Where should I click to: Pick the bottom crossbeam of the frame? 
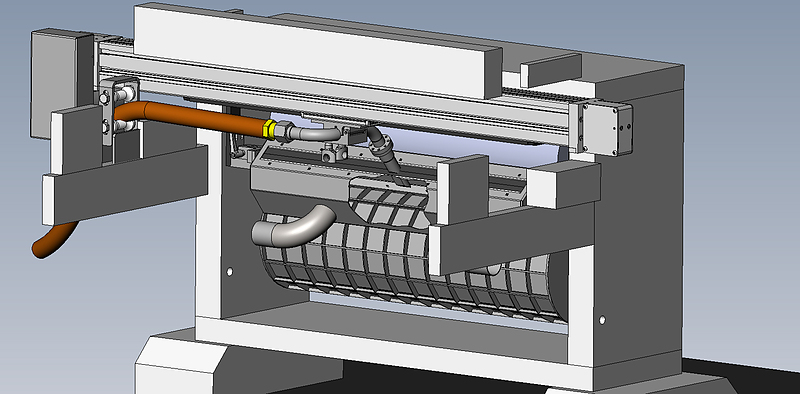[x=393, y=347]
